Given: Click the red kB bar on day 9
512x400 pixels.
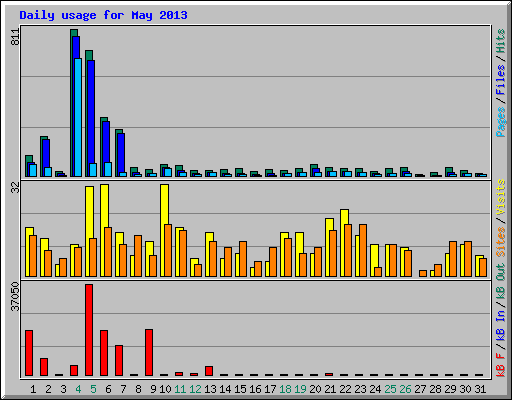Looking at the screenshot, I should coord(149,353).
